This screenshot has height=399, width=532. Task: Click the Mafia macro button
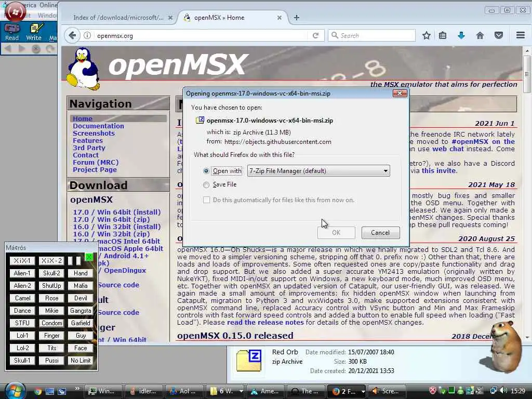tap(81, 286)
